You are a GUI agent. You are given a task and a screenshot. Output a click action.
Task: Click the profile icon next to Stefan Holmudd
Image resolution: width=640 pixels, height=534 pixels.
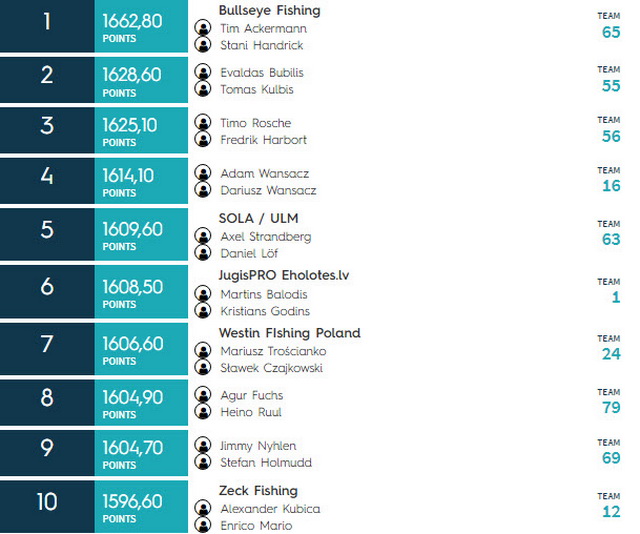coord(202,462)
